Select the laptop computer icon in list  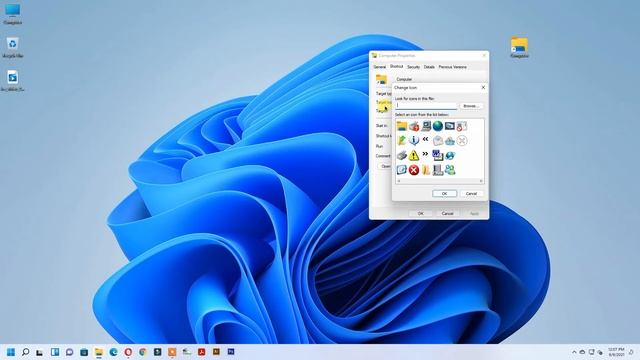pyautogui.click(x=426, y=126)
